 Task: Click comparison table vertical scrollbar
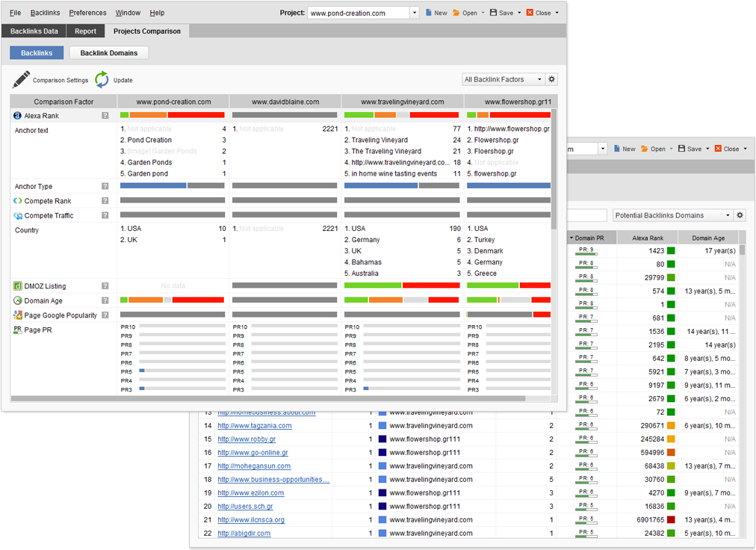pos(554,169)
